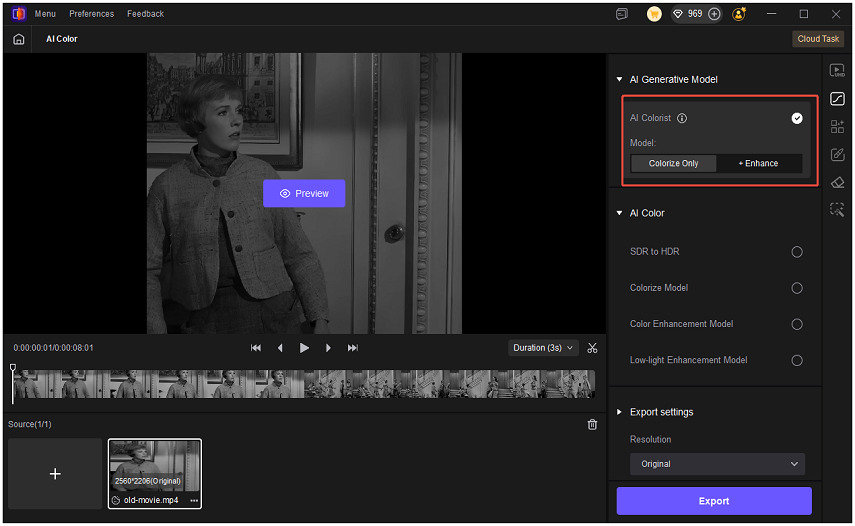Open the Resolution Original dropdown
The height and width of the screenshot is (526, 855).
[717, 464]
